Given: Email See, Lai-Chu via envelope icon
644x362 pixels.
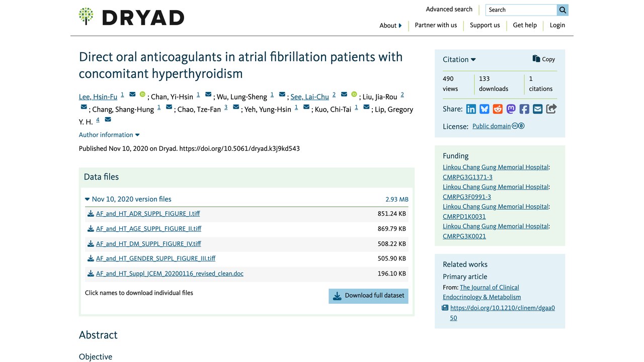Looking at the screenshot, I should point(344,94).
